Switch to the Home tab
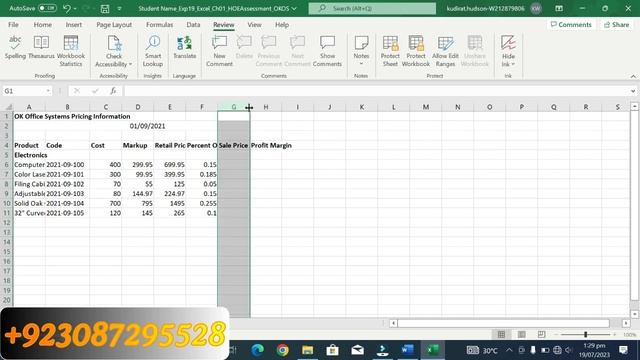Screen dimensions: 640x360 42,24
